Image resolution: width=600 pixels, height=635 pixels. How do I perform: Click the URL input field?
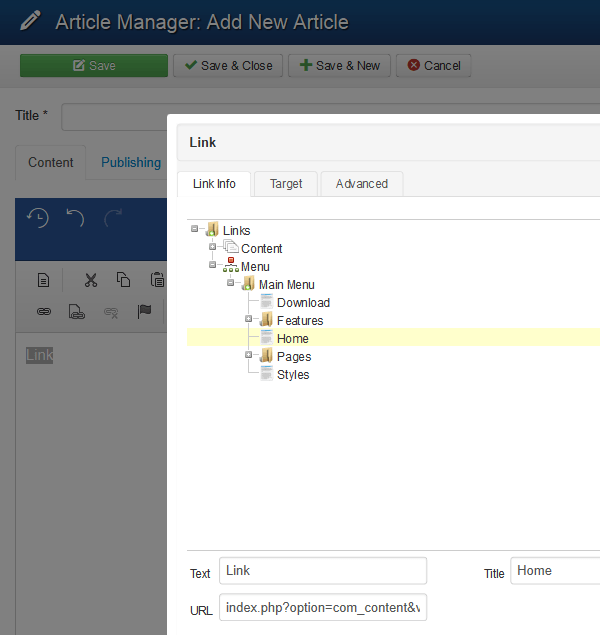[322, 608]
